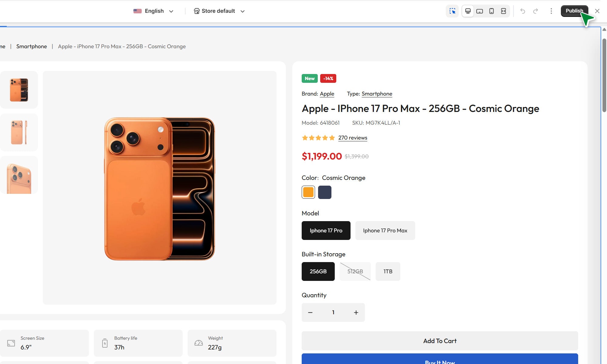Open the 270 reviews link

tap(353, 138)
